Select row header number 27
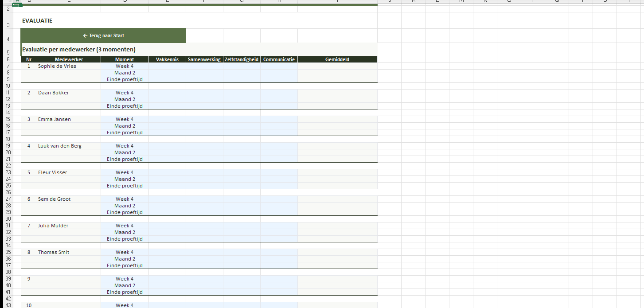The height and width of the screenshot is (308, 644). (8, 199)
